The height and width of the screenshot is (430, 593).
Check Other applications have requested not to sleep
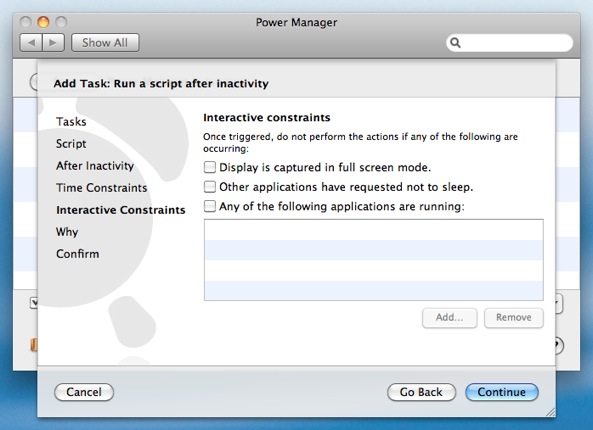tap(210, 187)
